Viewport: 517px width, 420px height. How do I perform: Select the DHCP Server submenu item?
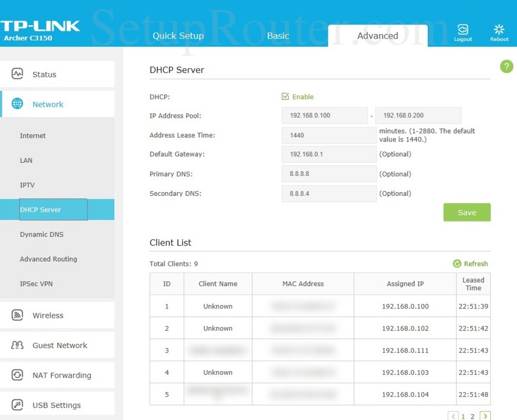coord(57,209)
